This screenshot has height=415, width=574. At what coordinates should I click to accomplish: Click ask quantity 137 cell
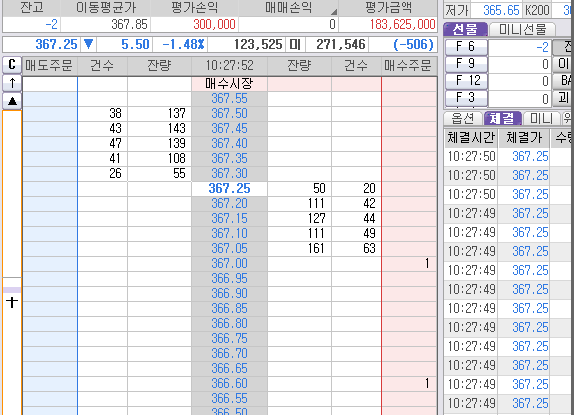click(x=159, y=113)
